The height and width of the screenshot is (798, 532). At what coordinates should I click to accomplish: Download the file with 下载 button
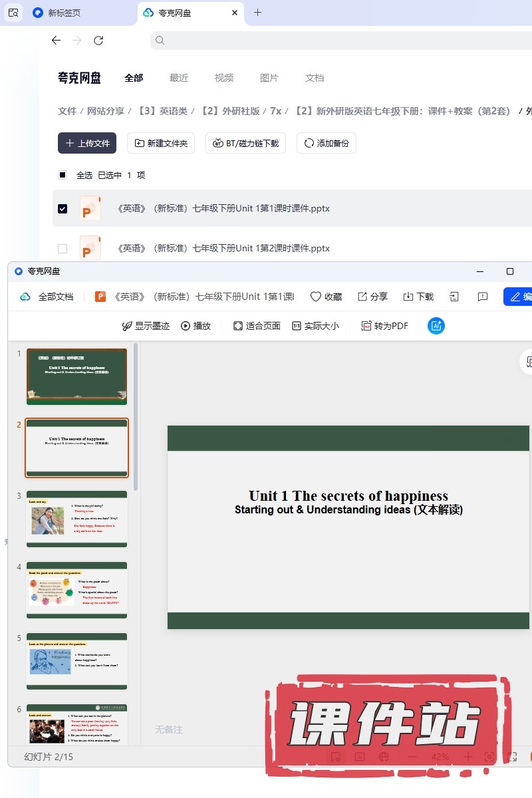click(409, 297)
